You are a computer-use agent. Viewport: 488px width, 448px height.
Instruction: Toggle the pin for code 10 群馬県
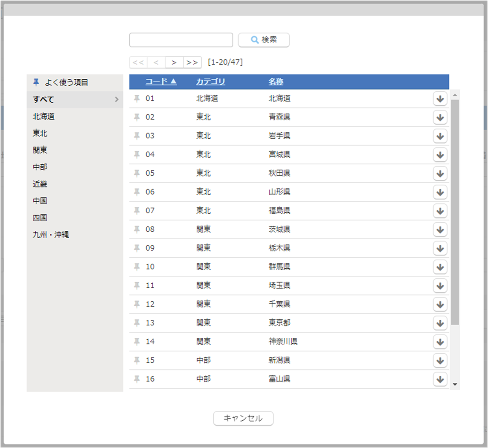[137, 267]
